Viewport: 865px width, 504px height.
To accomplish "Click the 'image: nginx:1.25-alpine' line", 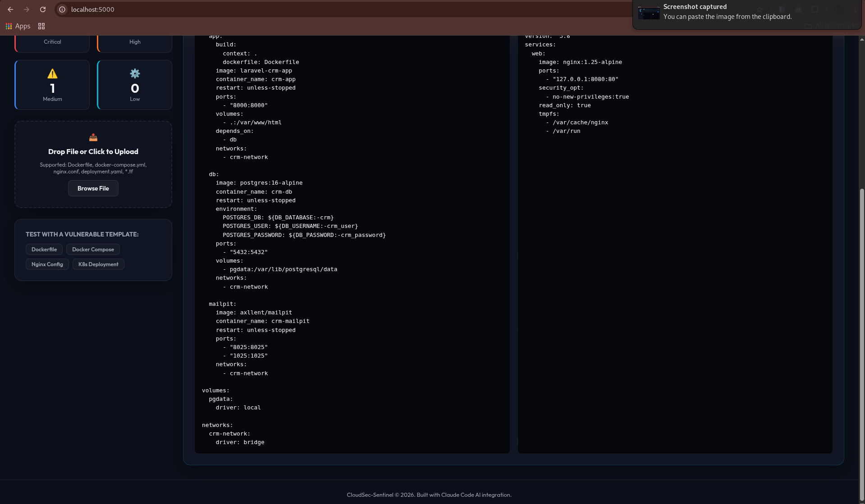I will [580, 62].
